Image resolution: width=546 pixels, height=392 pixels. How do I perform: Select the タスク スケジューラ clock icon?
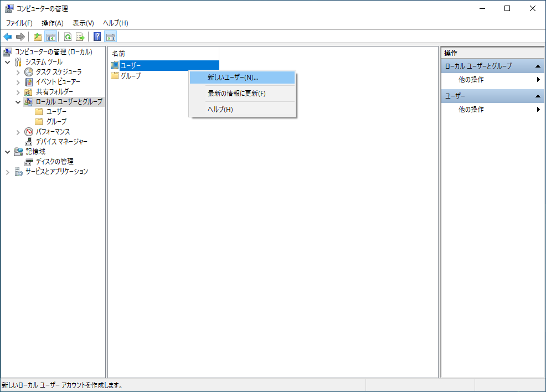(x=29, y=72)
